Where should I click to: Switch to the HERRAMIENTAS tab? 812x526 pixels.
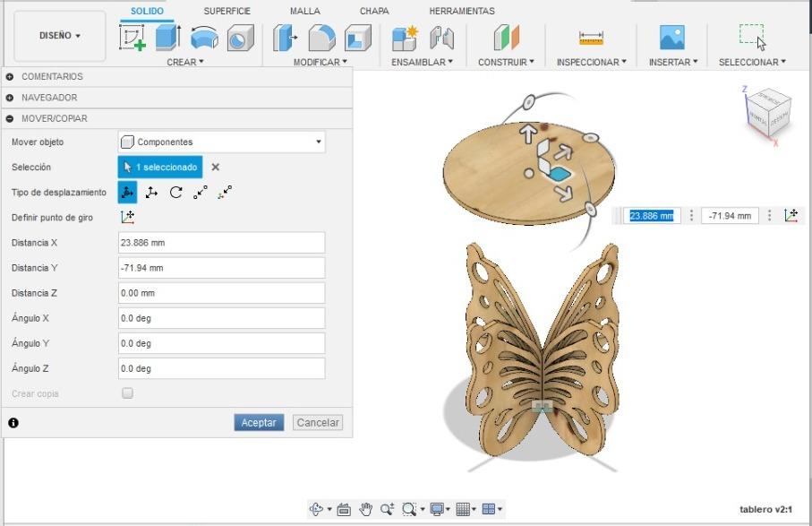(x=462, y=11)
